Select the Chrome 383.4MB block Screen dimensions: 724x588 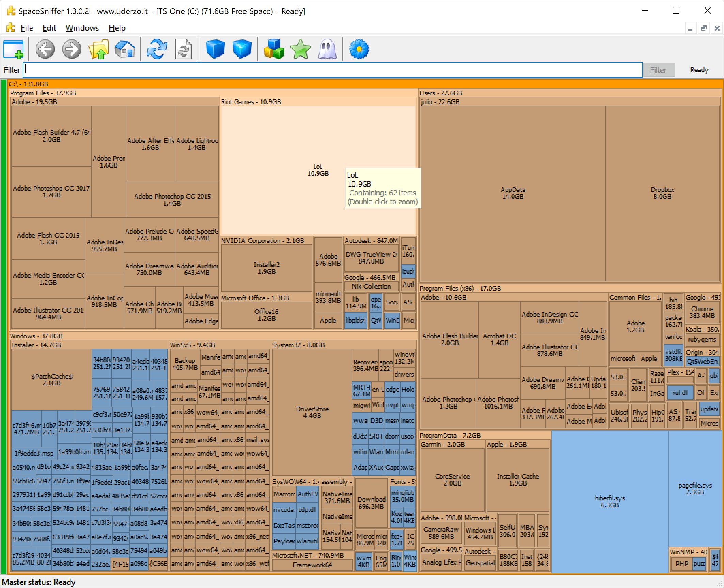(702, 312)
